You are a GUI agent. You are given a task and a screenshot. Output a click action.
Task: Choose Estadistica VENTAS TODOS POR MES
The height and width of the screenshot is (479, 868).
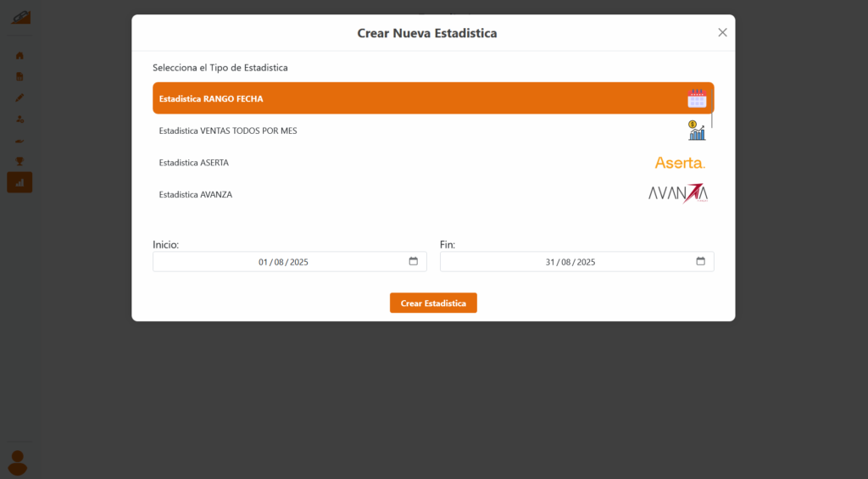(228, 131)
